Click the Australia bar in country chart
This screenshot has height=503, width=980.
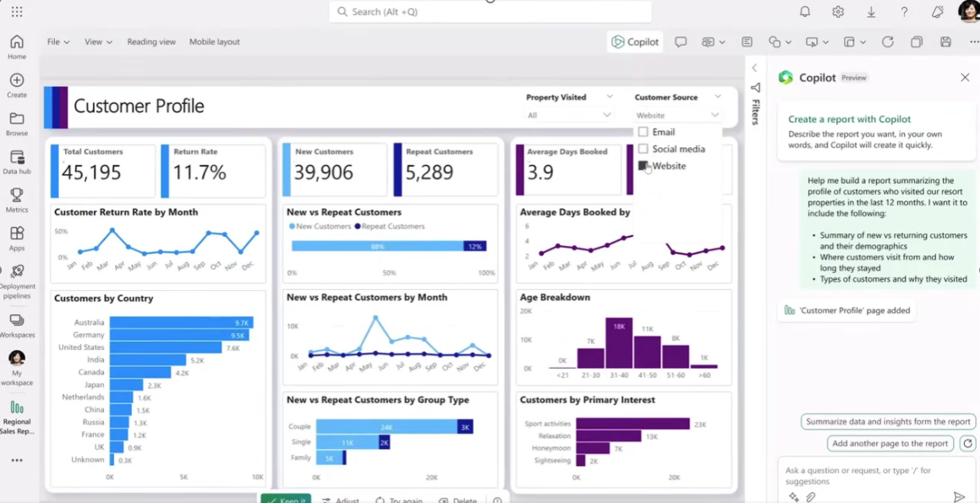[181, 322]
